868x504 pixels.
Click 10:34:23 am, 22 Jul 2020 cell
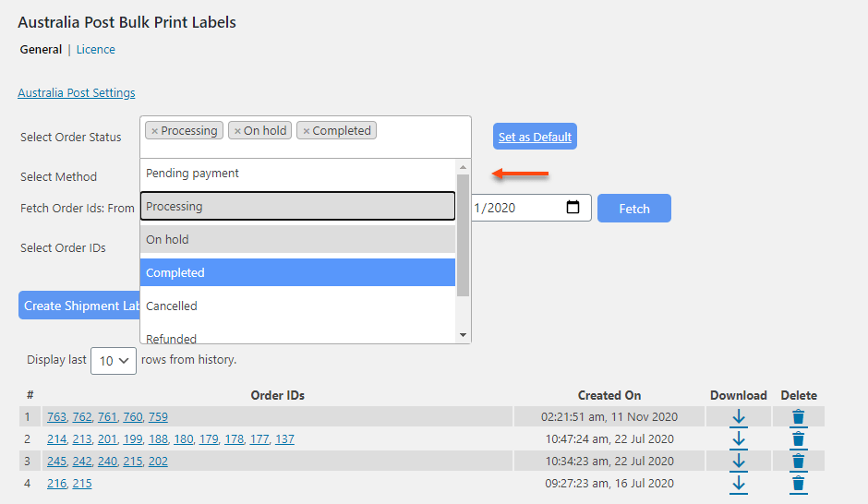click(x=609, y=462)
